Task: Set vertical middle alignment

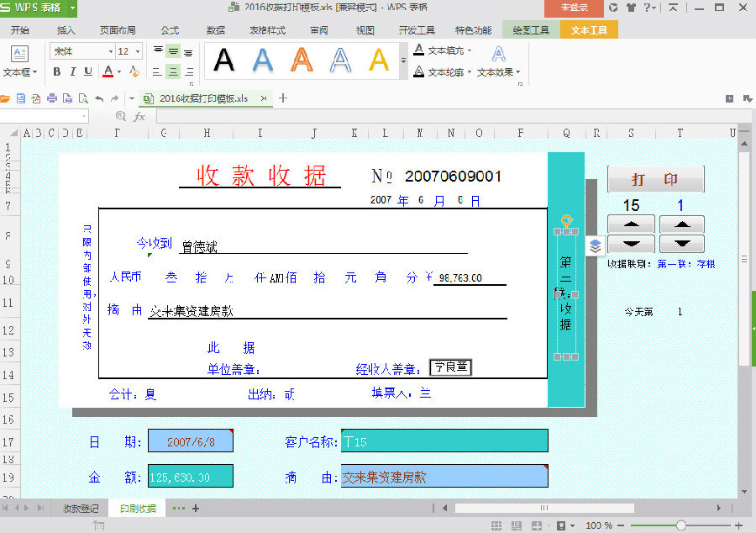Action: pos(173,50)
